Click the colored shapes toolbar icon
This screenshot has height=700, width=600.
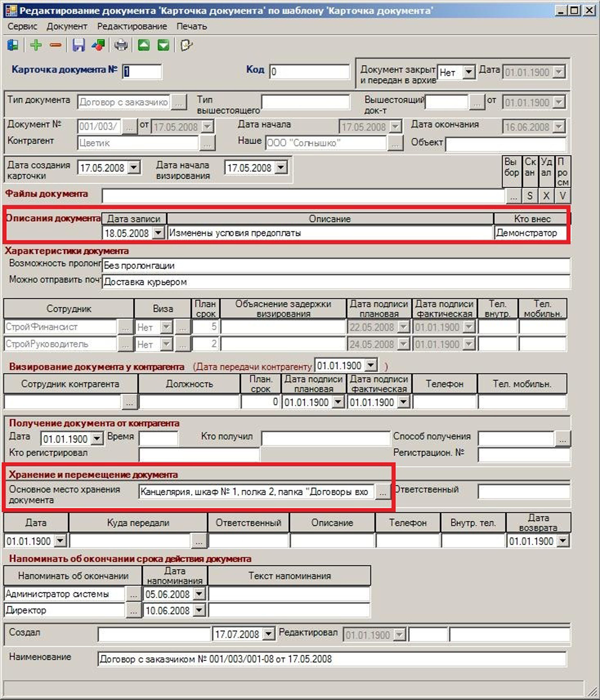(98, 45)
